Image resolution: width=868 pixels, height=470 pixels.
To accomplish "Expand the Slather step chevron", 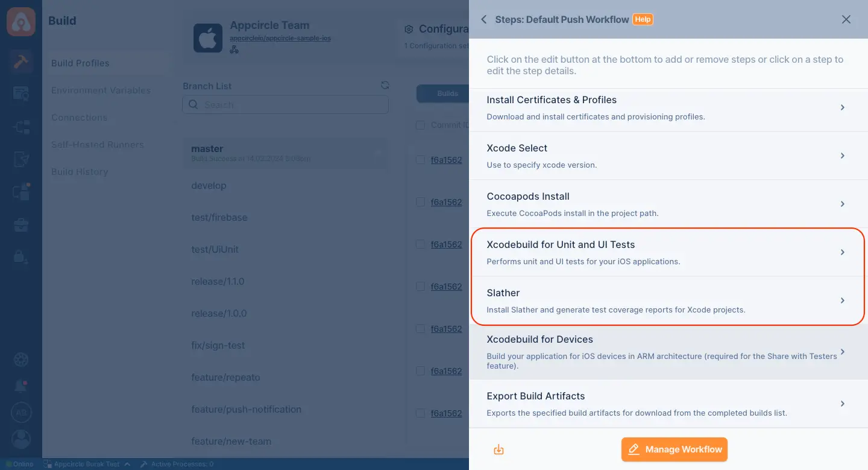I will click(x=843, y=300).
